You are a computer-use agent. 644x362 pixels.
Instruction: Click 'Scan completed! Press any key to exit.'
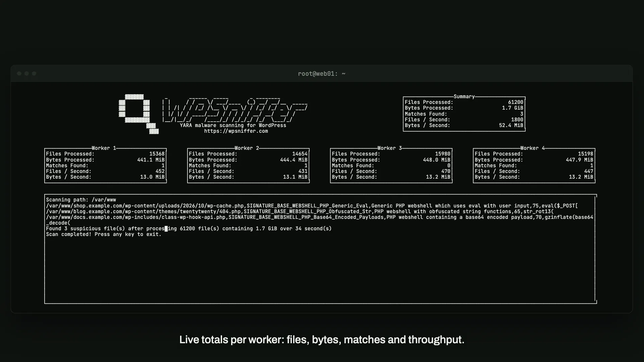104,234
